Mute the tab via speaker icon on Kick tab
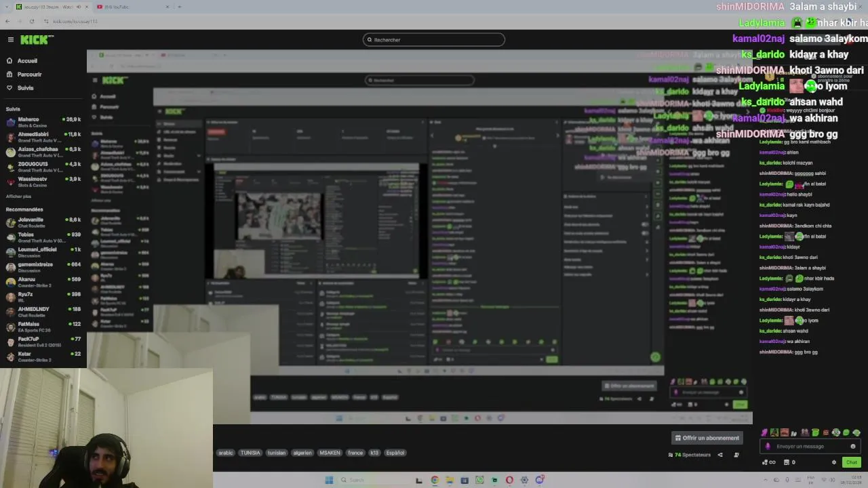 pyautogui.click(x=79, y=7)
